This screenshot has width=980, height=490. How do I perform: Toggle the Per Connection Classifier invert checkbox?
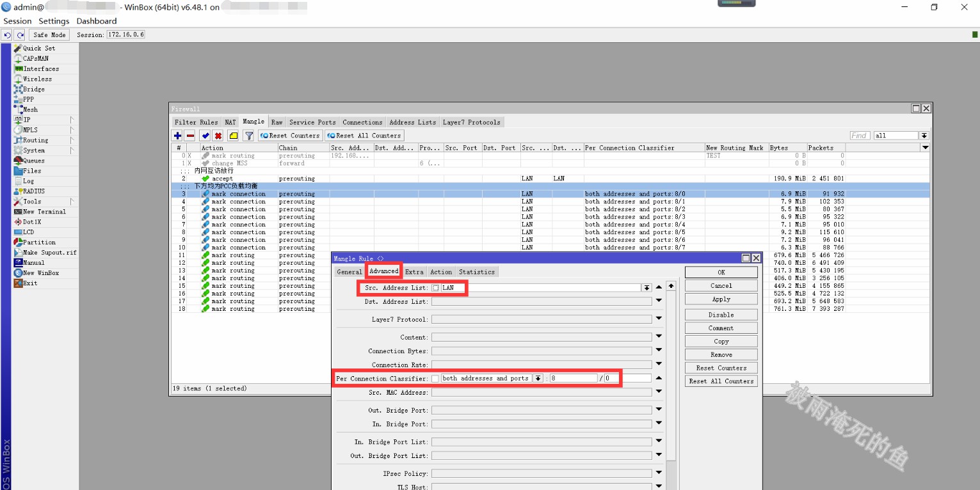pyautogui.click(x=435, y=379)
